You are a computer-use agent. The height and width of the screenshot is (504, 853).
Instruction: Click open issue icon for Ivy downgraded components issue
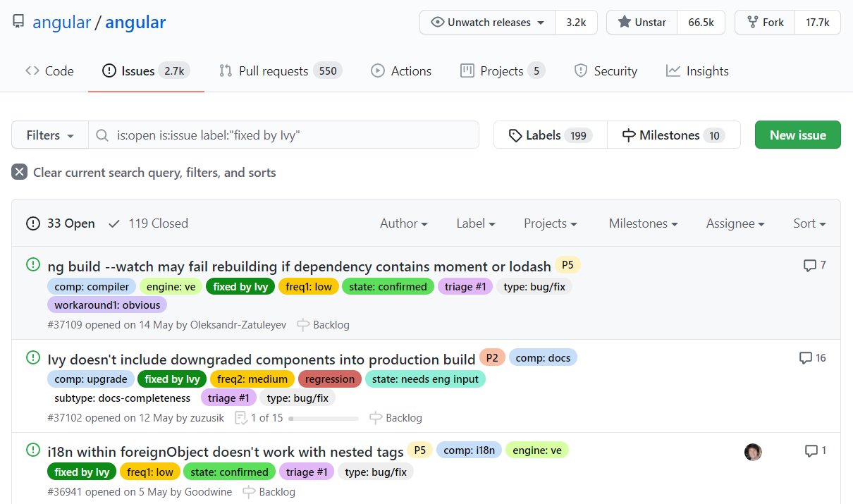pos(33,357)
